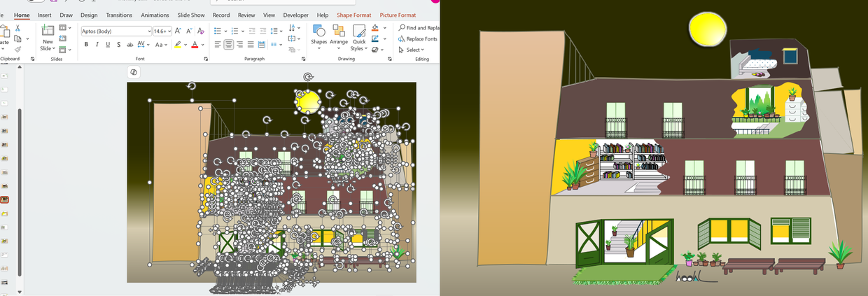
Task: Click the Shape Fill paint bucket
Action: pos(376,28)
